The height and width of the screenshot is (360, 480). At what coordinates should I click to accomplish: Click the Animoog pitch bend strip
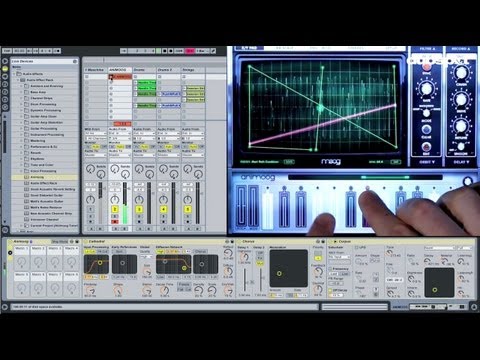(242, 207)
